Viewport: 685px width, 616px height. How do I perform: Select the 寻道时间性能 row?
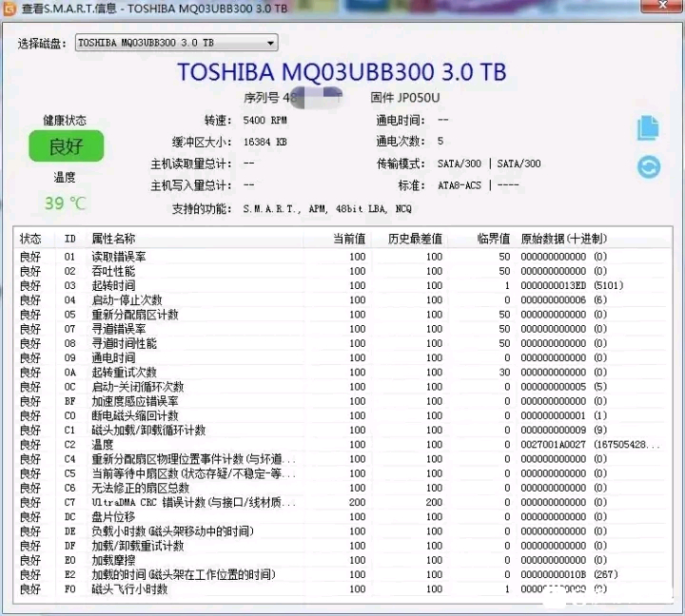[342, 343]
